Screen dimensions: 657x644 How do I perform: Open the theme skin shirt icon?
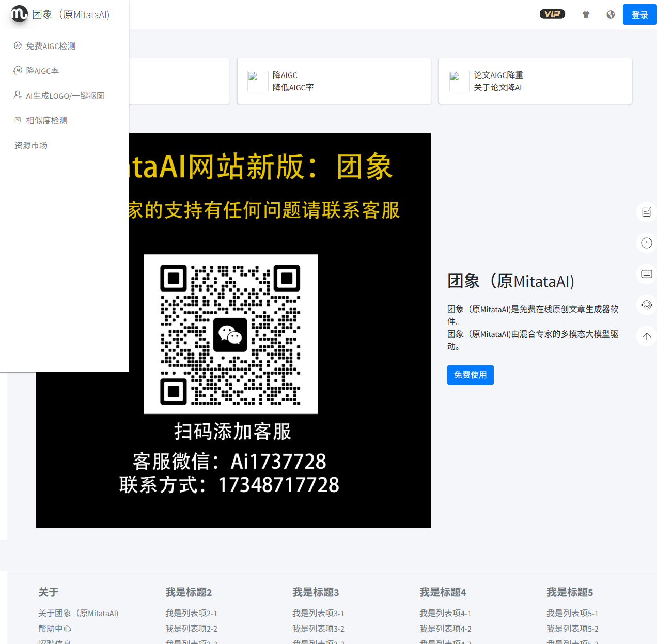point(586,14)
